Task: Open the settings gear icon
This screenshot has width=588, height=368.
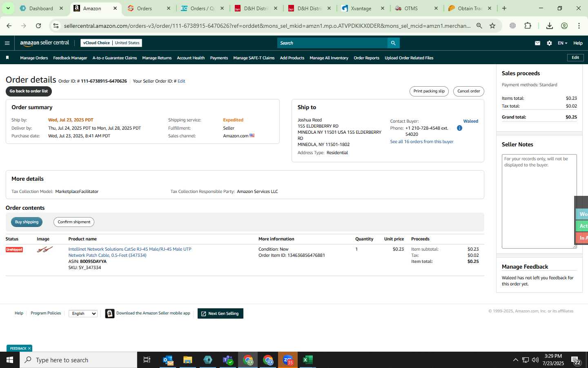Action: click(549, 43)
